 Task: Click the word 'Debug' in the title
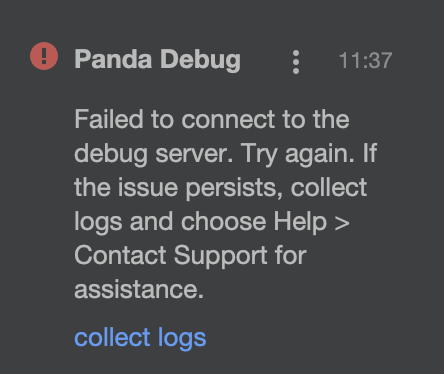200,60
